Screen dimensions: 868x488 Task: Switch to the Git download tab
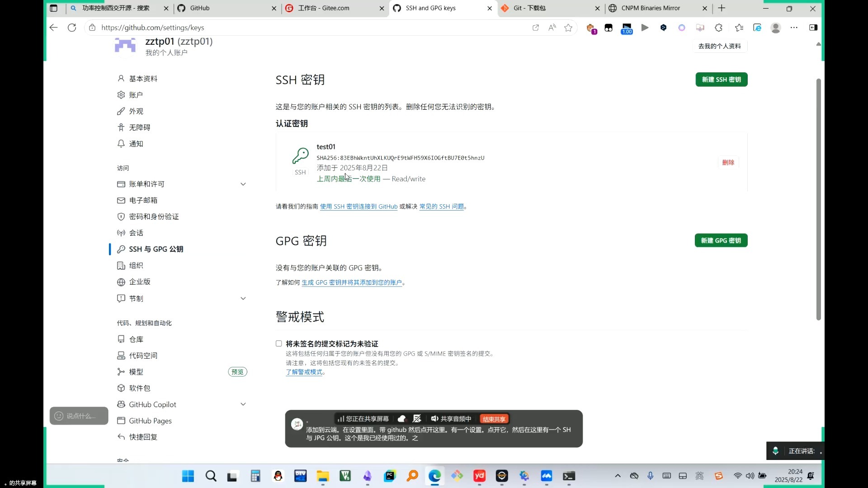point(550,8)
